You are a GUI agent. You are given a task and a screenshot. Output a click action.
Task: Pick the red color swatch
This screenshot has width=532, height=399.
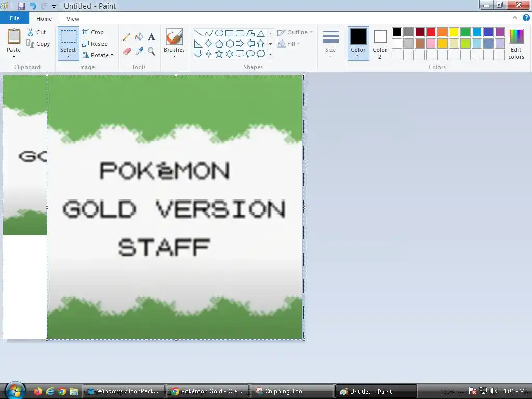[431, 32]
